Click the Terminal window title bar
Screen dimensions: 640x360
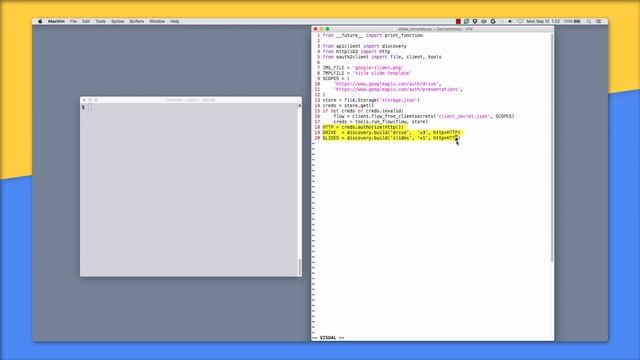tap(191, 100)
